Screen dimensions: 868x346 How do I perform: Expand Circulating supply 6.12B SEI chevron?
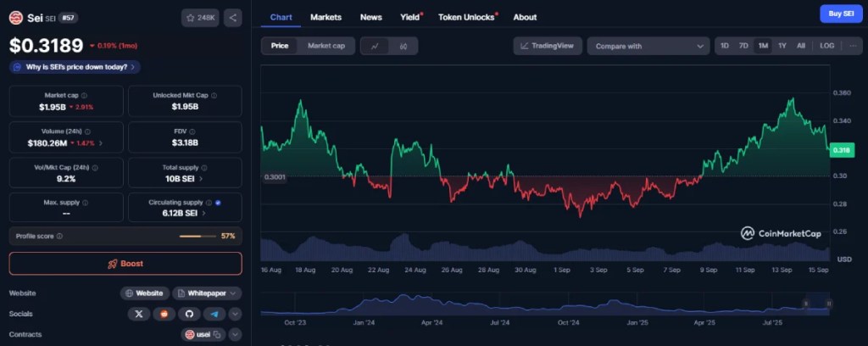click(203, 213)
